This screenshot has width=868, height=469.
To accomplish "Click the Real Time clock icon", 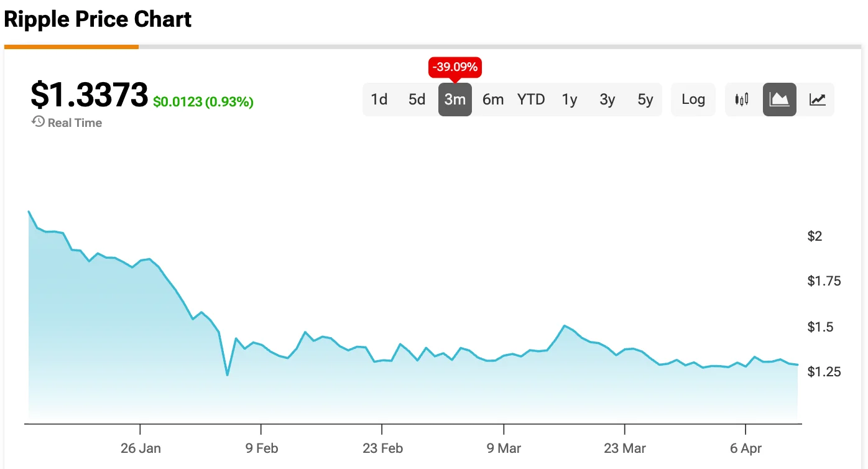I will 38,122.
